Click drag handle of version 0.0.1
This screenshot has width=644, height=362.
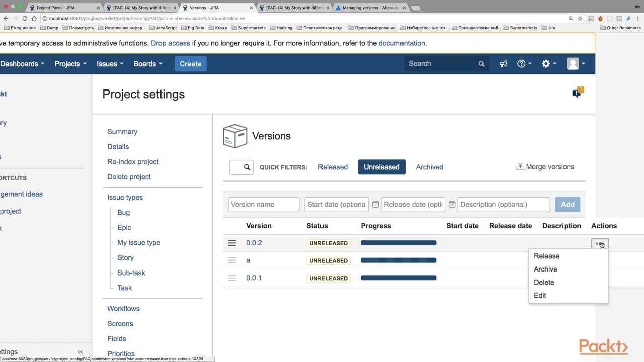tap(232, 278)
